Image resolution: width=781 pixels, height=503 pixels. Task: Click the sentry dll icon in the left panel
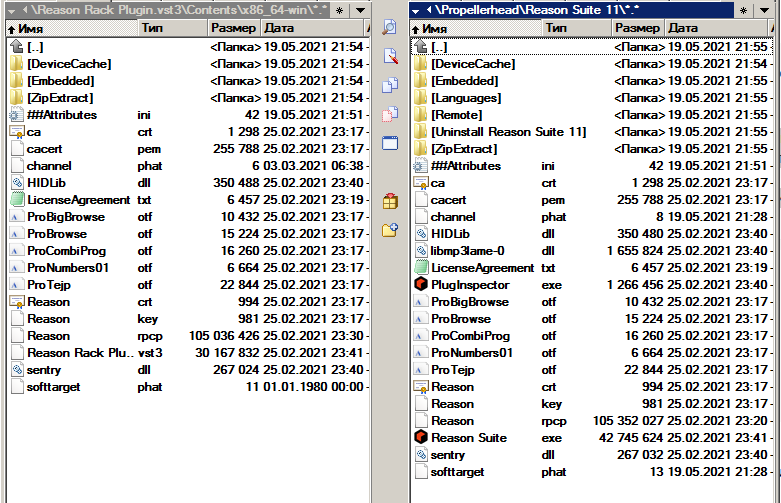tap(17, 370)
